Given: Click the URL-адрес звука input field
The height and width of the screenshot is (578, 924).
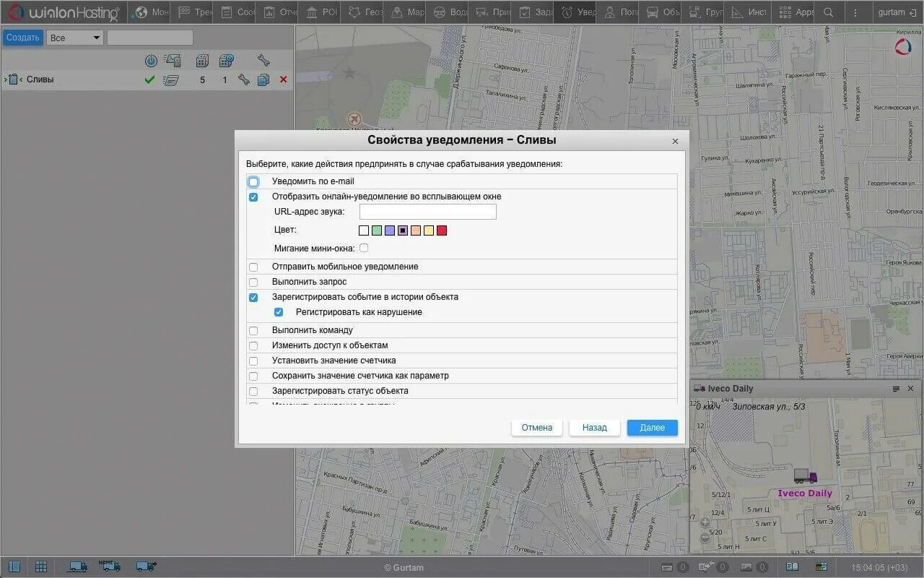Looking at the screenshot, I should [428, 212].
